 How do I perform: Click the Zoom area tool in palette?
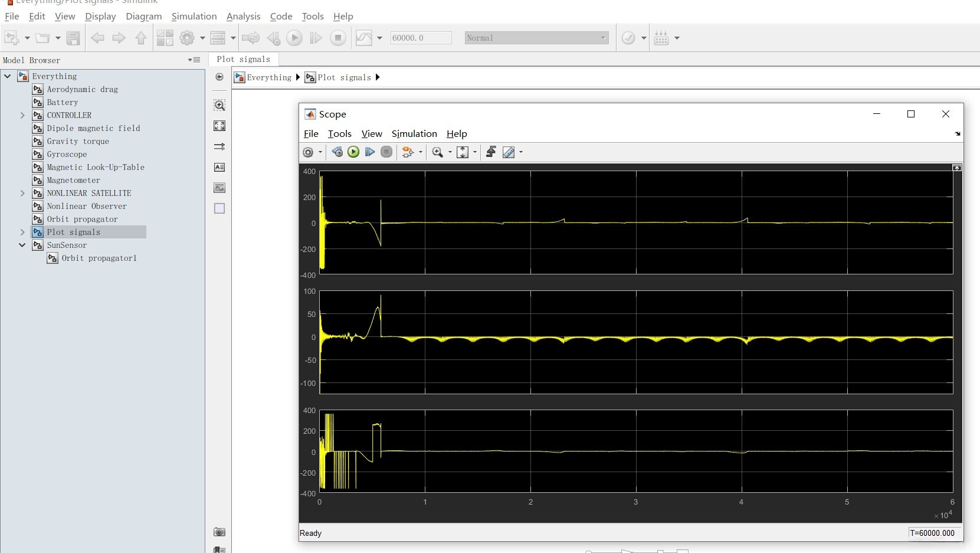[x=219, y=105]
